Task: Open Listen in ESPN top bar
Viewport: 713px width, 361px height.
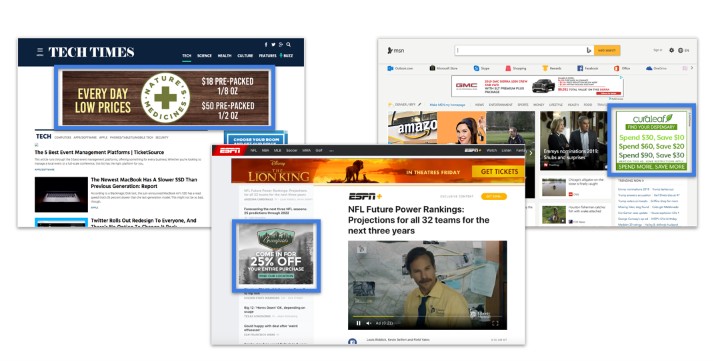Action: tap(507, 150)
